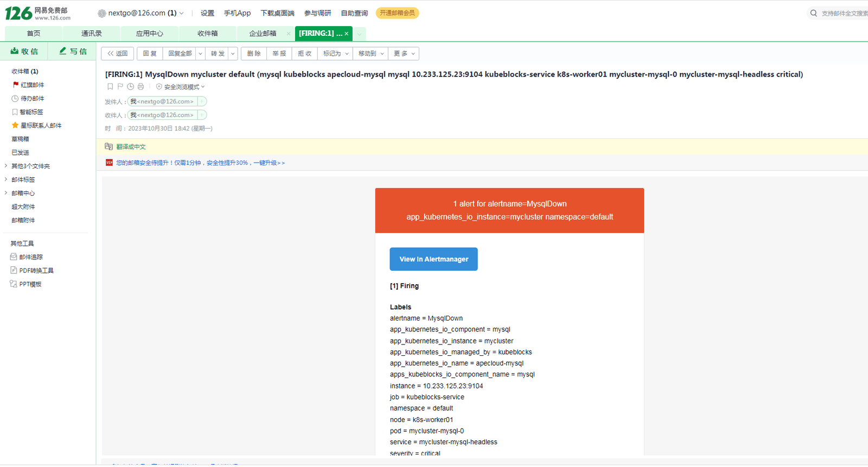Open the 转发 dropdown arrow
The width and height of the screenshot is (868, 467).
click(233, 54)
